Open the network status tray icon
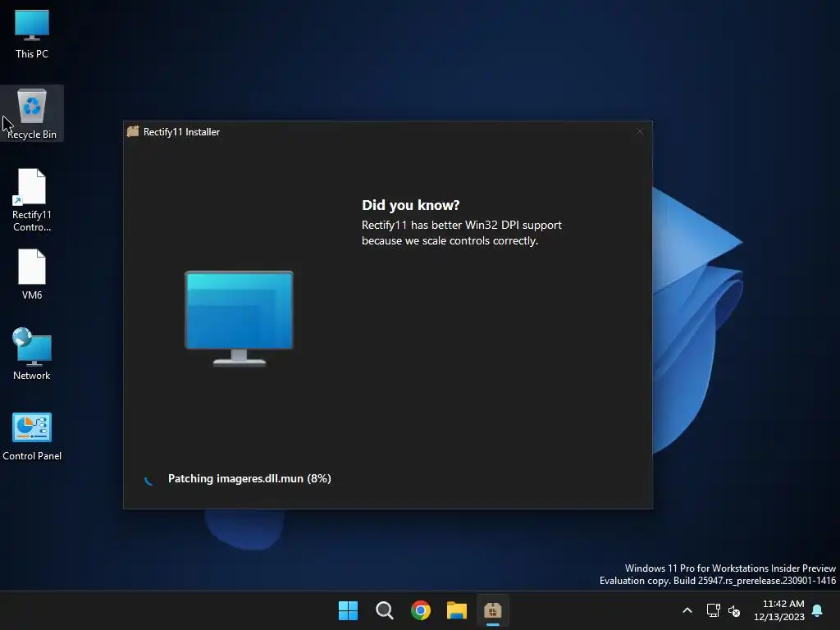This screenshot has height=630, width=840. [713, 610]
